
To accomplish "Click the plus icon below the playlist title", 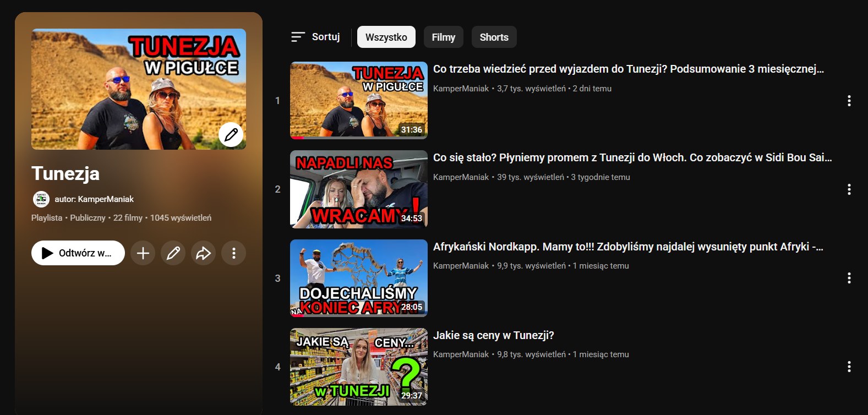I will coord(143,253).
